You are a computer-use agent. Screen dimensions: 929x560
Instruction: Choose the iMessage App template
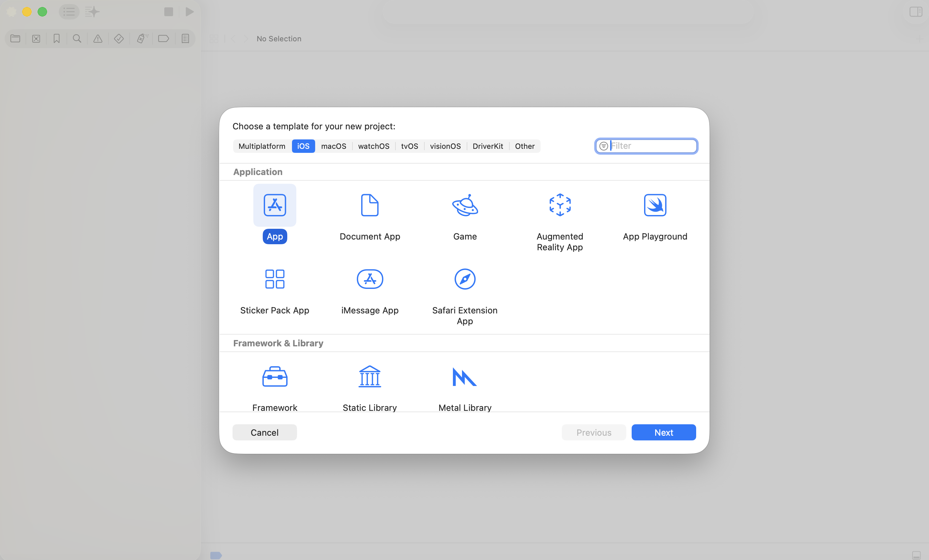[x=370, y=279]
